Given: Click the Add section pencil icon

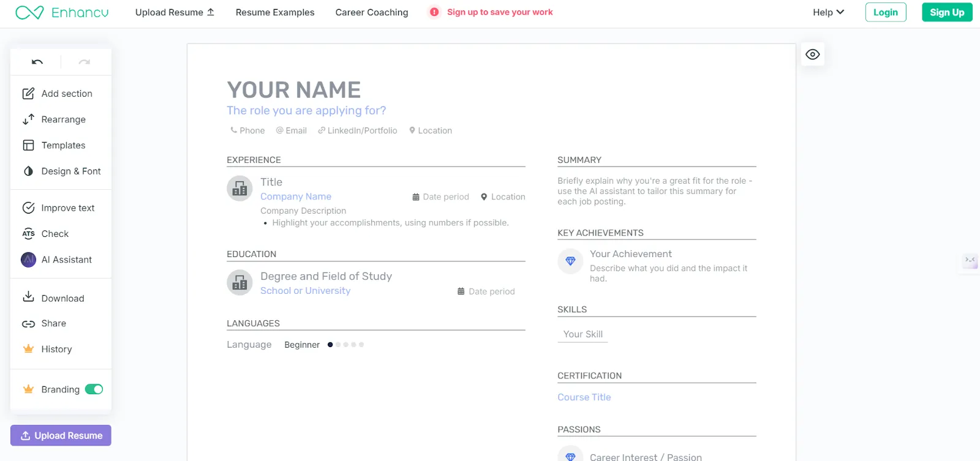Looking at the screenshot, I should pos(28,94).
